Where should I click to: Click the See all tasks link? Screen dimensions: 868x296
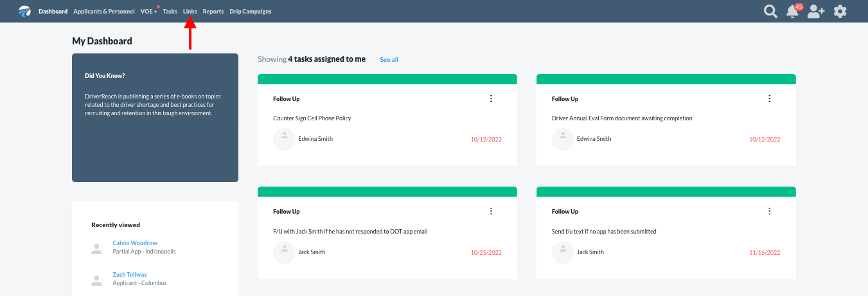(389, 59)
